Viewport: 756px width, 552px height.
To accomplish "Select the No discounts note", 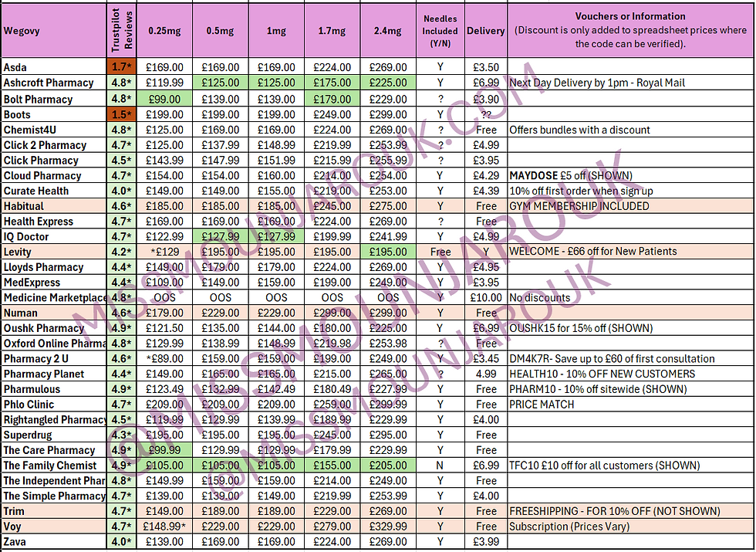I will point(631,298).
